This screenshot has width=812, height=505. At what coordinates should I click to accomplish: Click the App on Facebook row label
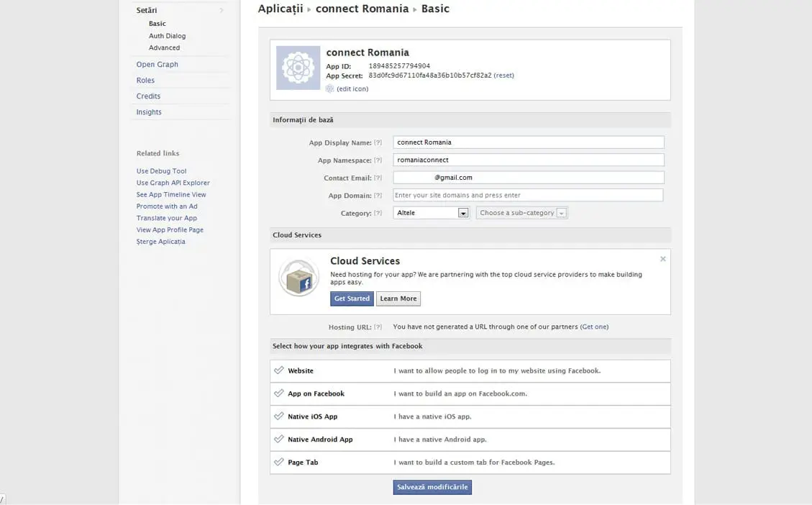click(x=316, y=393)
